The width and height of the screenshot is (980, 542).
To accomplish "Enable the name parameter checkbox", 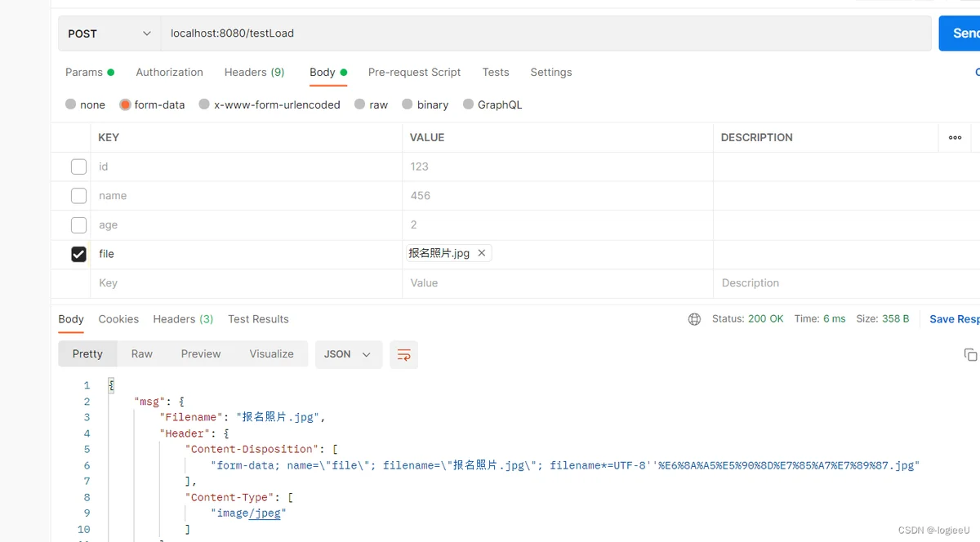I will pyautogui.click(x=78, y=196).
